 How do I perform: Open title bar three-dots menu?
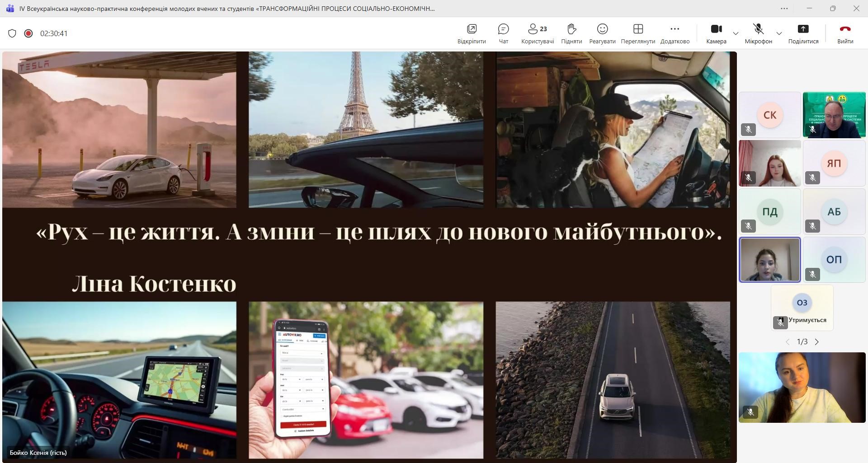[x=784, y=8]
